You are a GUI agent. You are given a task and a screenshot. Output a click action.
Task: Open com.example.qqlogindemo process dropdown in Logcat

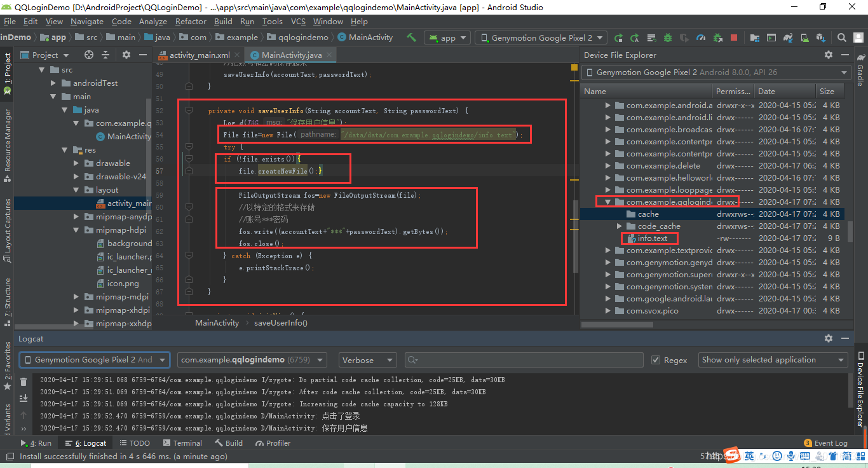[252, 360]
